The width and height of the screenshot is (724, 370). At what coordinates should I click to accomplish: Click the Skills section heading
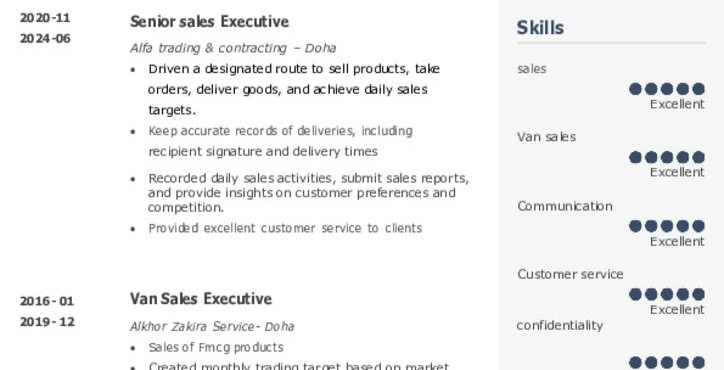(x=540, y=28)
